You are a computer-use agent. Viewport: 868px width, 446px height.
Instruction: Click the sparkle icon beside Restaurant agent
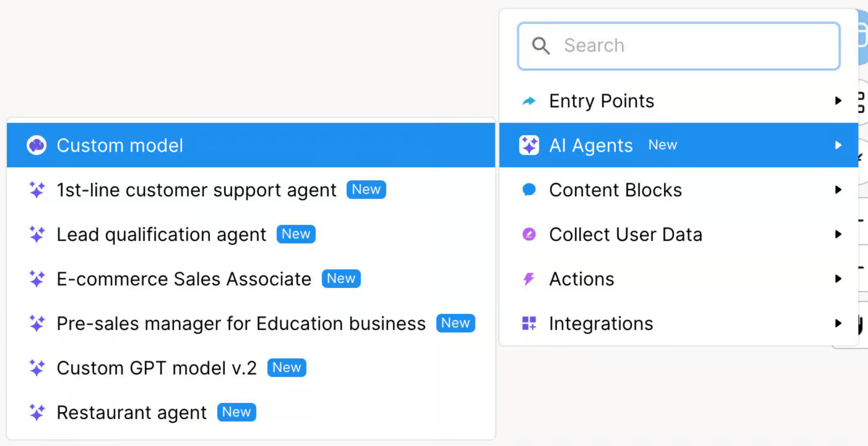[x=37, y=412]
